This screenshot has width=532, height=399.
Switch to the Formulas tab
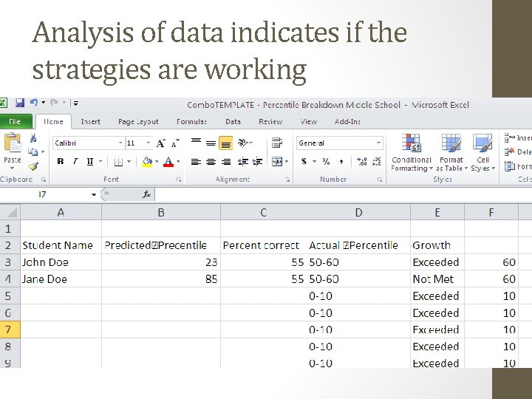coord(191,121)
